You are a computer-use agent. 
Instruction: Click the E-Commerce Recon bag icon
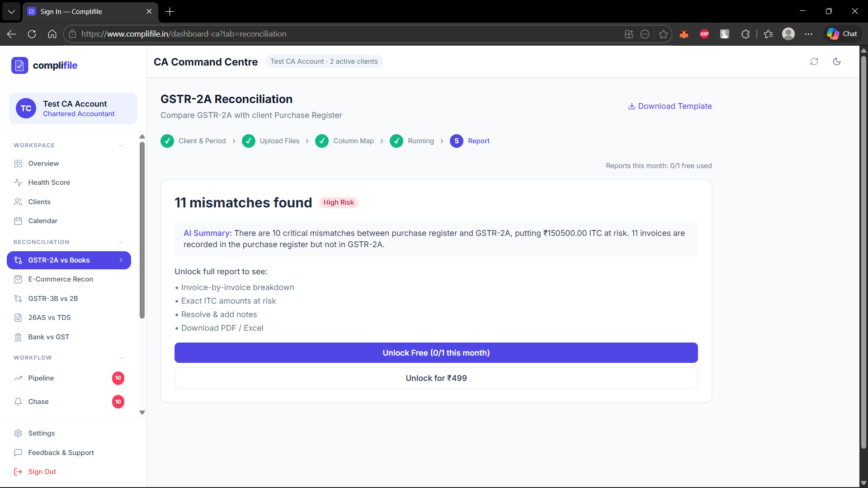tap(18, 279)
